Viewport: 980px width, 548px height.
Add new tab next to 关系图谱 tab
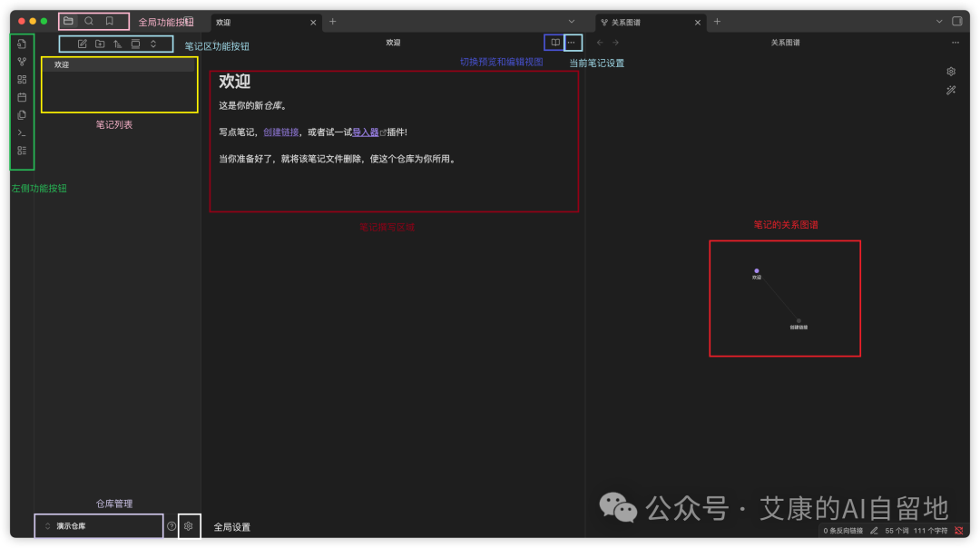coord(717,21)
